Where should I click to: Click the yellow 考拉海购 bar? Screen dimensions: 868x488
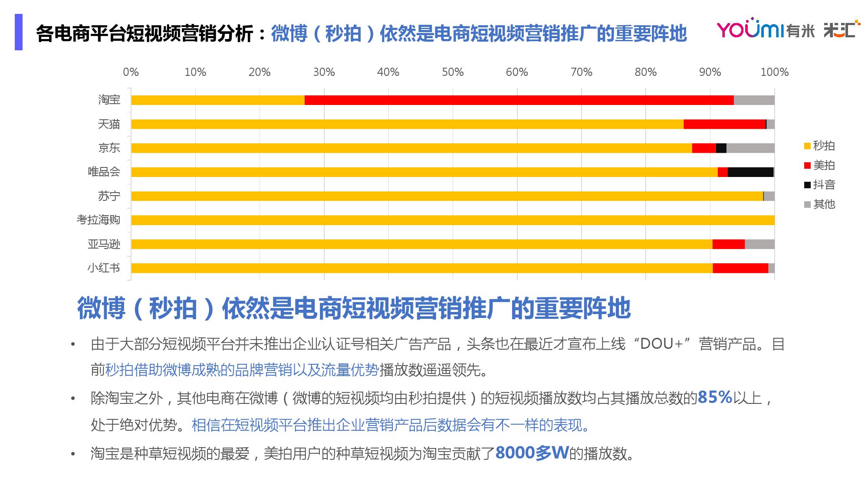click(x=452, y=220)
